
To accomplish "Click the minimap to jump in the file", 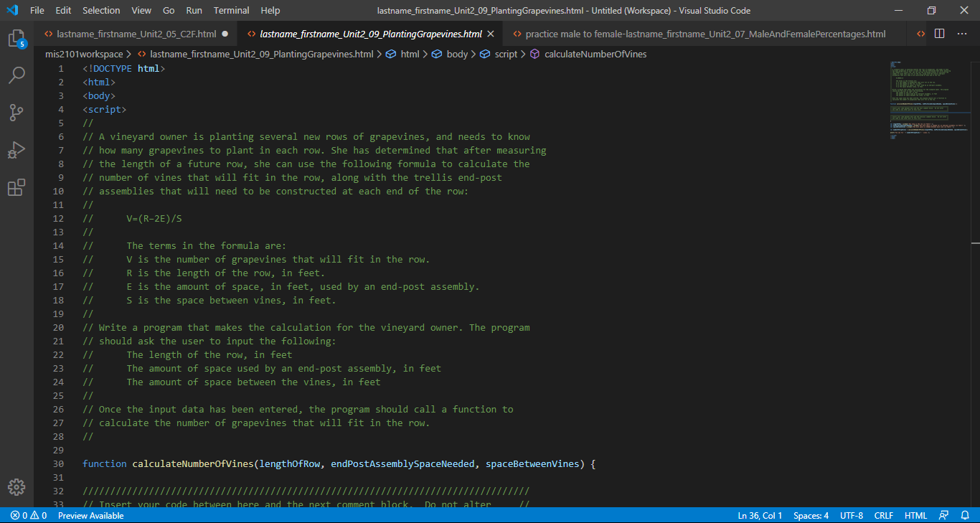I will click(x=929, y=100).
